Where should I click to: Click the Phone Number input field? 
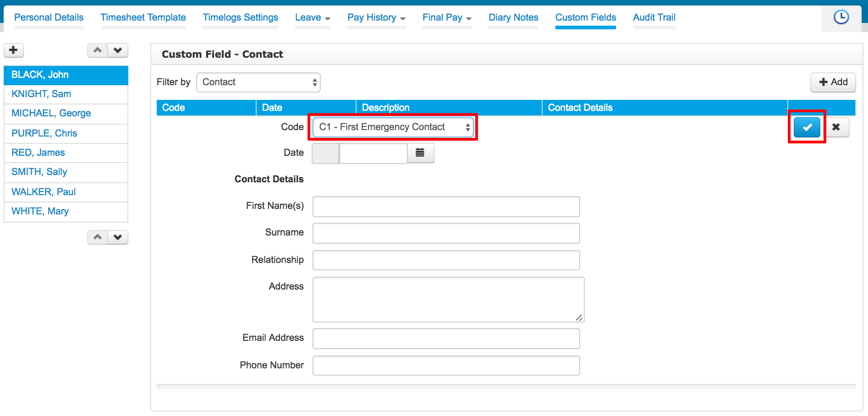446,366
